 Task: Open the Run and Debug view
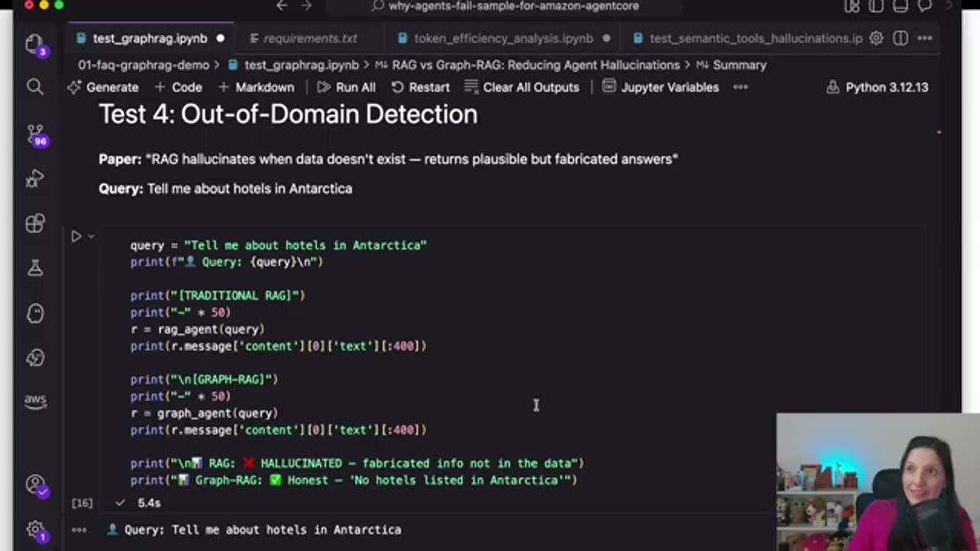tap(34, 179)
